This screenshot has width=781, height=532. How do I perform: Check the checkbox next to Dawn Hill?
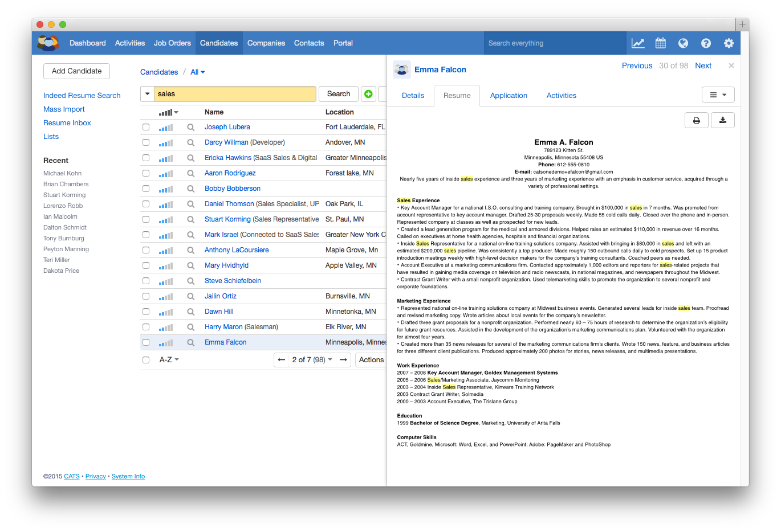pos(146,311)
